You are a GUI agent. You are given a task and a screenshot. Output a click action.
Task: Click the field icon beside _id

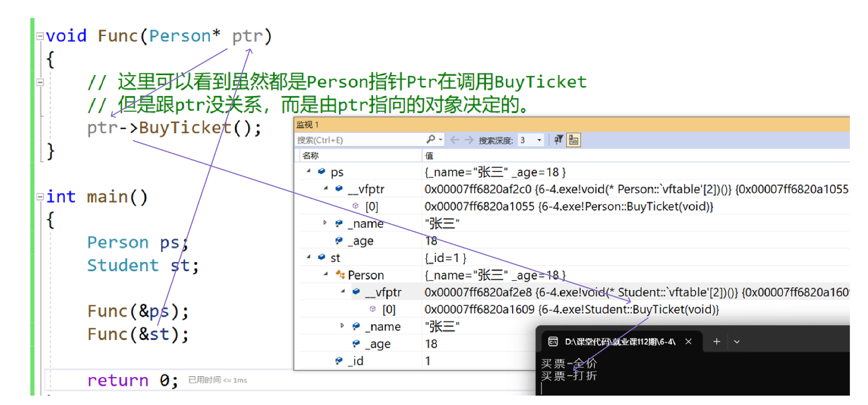339,361
